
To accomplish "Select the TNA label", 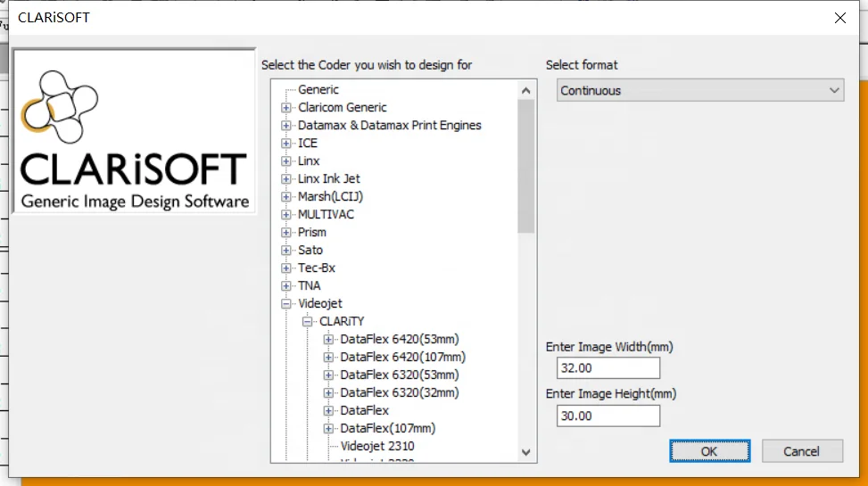I will pos(309,285).
